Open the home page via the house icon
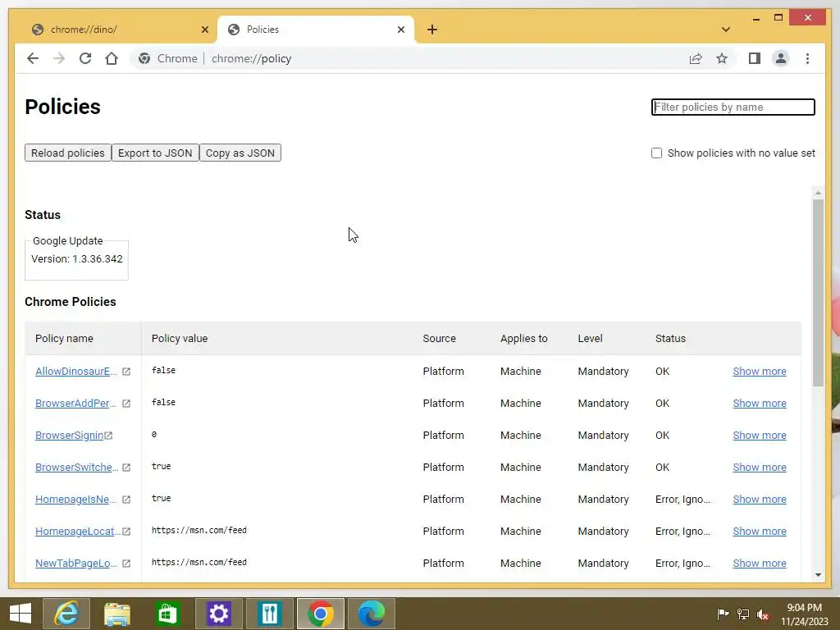 click(x=112, y=58)
